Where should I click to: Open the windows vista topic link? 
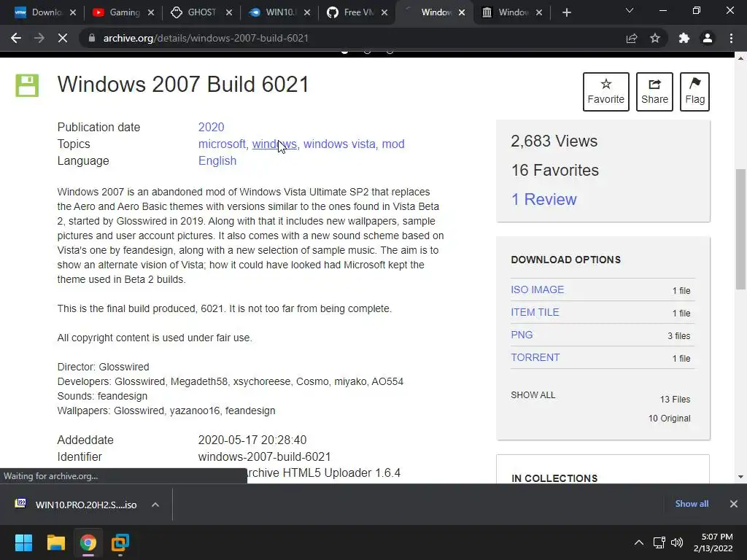(x=339, y=144)
